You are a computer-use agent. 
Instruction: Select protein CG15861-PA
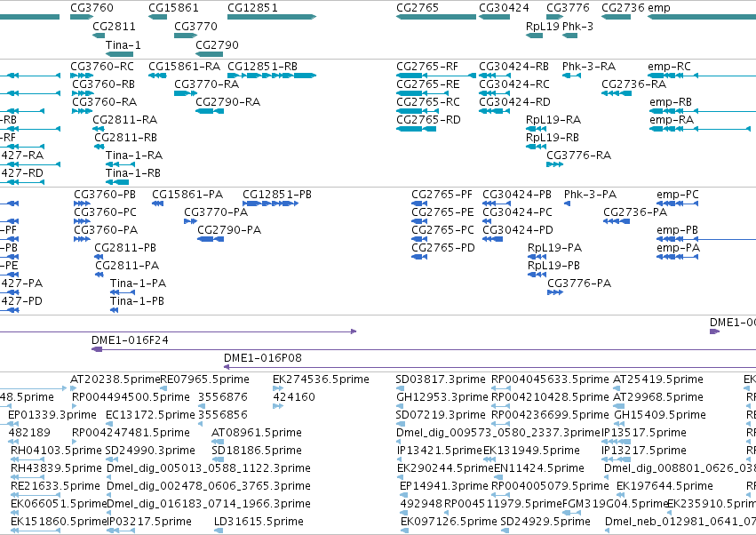click(x=157, y=204)
